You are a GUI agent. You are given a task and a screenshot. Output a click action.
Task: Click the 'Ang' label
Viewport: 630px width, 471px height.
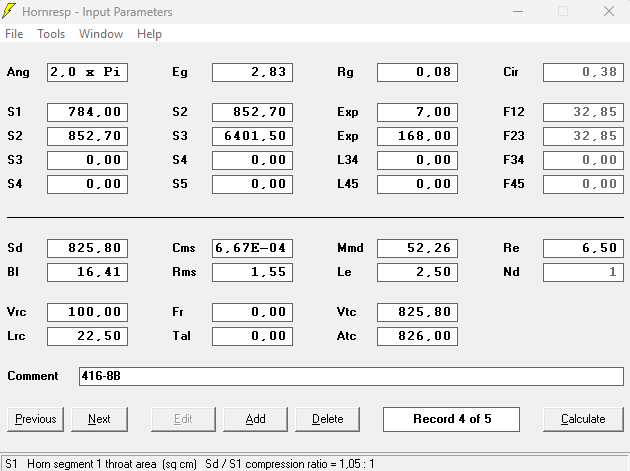(x=18, y=72)
